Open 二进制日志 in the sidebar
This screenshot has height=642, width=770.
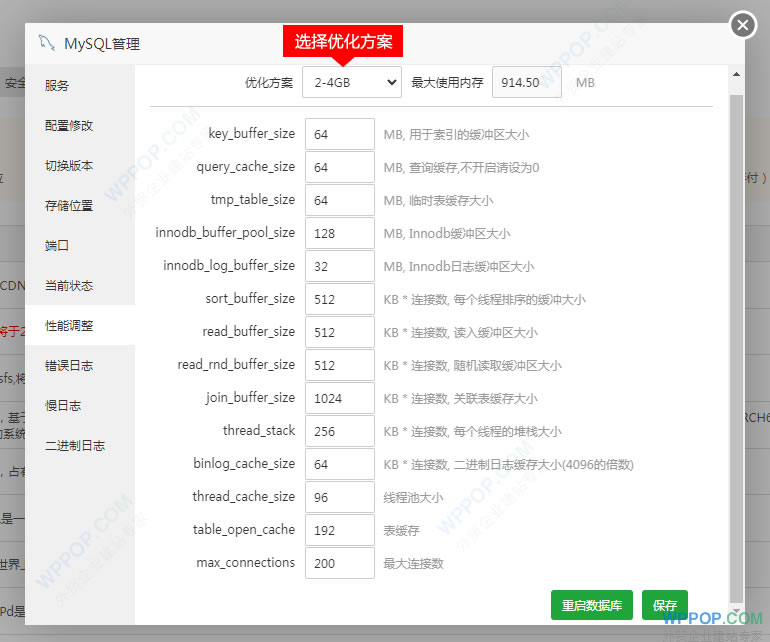click(x=75, y=446)
